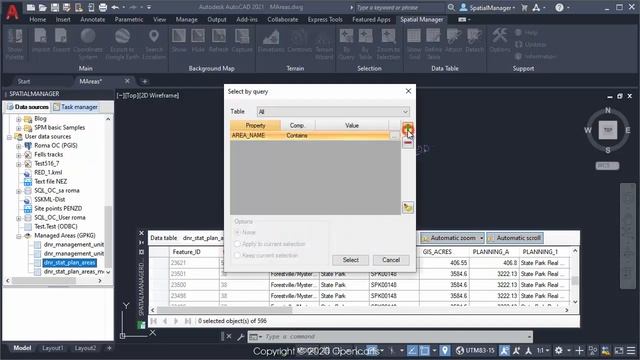Click Define Table icon in ribbon
The image size is (640, 360).
(433, 44)
